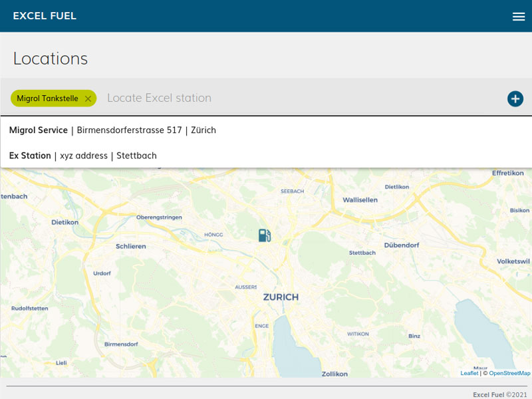Click Wallisellen on the map
Viewport: 532px width, 399px height.
(x=360, y=199)
